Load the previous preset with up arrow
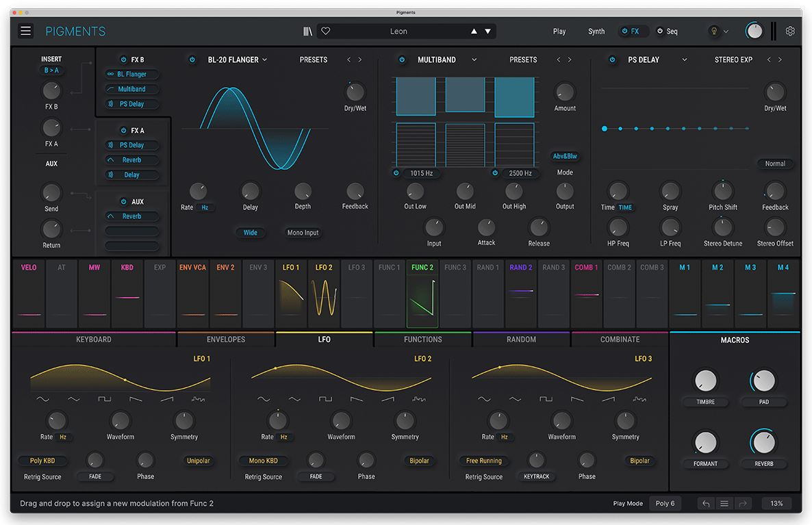Image resolution: width=812 pixels, height=525 pixels. [474, 31]
